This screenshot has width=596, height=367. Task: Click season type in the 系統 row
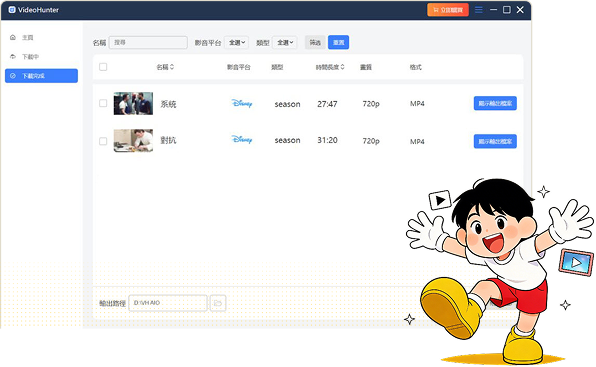click(287, 104)
